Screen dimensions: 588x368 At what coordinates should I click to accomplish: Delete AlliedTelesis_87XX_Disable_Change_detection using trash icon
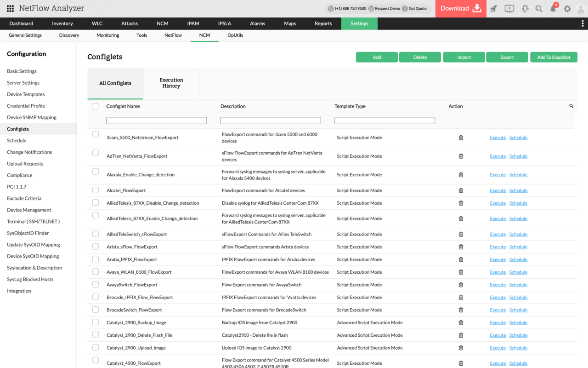pyautogui.click(x=461, y=203)
